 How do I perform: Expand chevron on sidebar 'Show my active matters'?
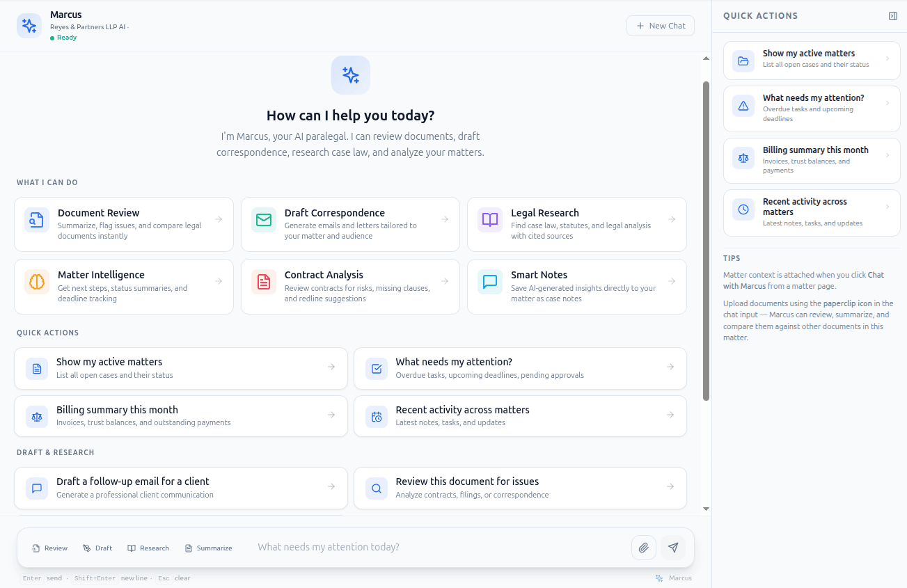(888, 58)
